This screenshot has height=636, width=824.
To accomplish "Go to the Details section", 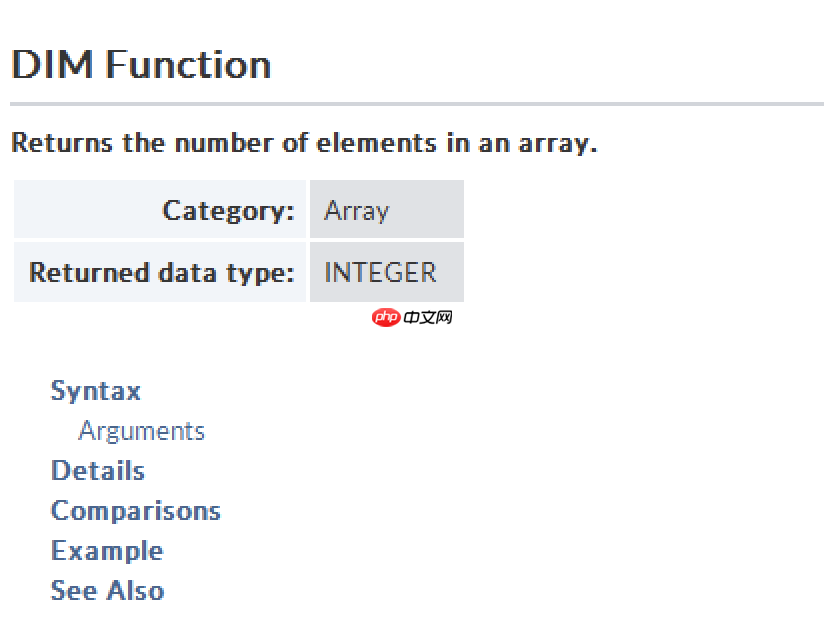I will [x=98, y=471].
